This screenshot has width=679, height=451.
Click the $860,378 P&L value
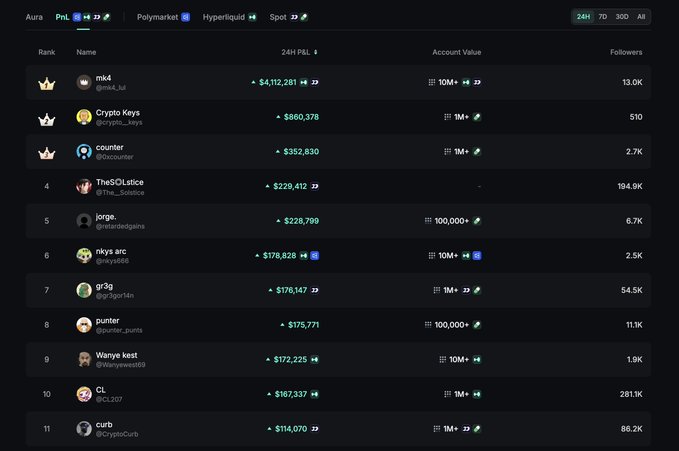[301, 117]
